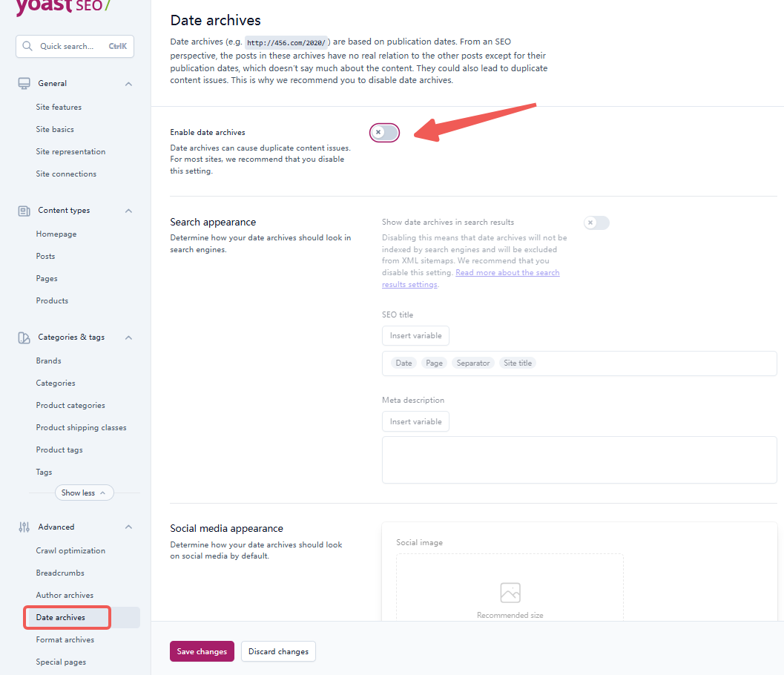Click the Separator variable pill
The width and height of the screenshot is (784, 675).
click(x=472, y=363)
